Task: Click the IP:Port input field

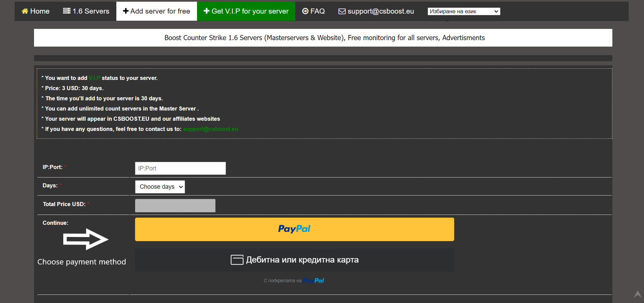Action: (180, 168)
